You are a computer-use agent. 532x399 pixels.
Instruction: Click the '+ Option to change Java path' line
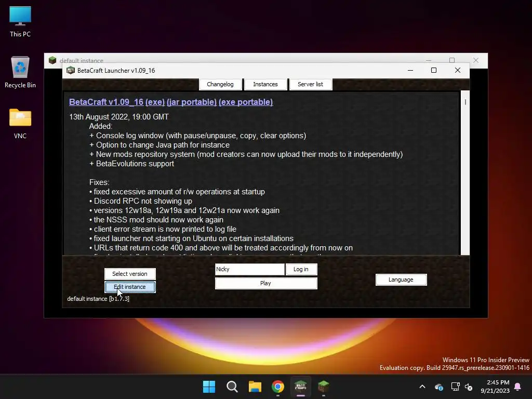(159, 145)
